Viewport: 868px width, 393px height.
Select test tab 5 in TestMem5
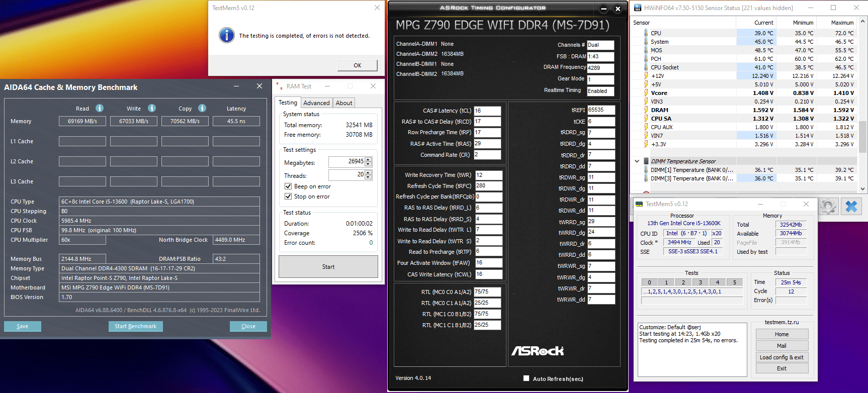[734, 282]
